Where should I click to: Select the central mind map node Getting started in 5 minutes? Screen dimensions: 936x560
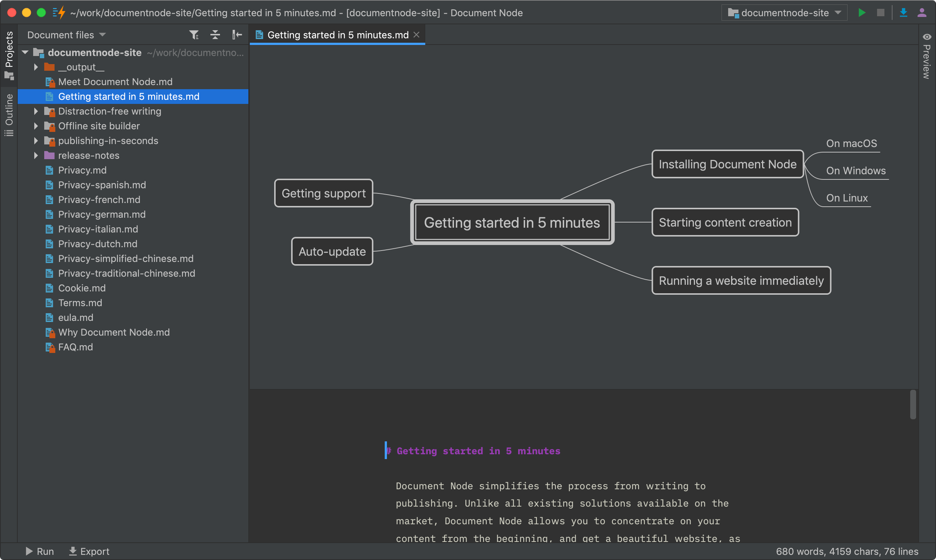(x=512, y=223)
